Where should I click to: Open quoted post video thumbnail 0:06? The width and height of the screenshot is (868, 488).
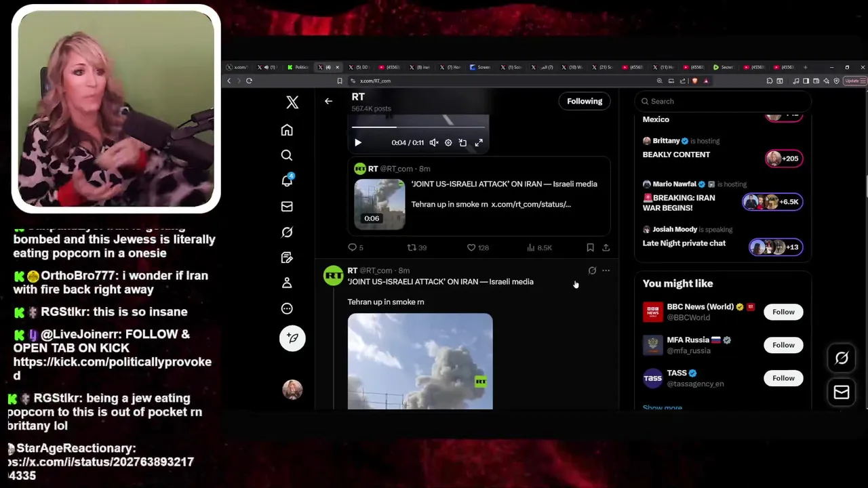(380, 204)
